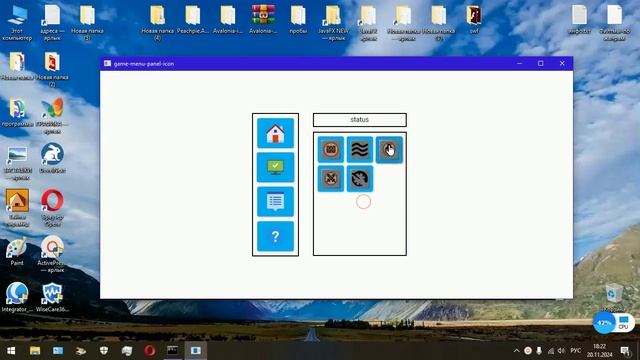This screenshot has width=640, height=360.
Task: Select the swf desktop icon
Action: tap(474, 20)
